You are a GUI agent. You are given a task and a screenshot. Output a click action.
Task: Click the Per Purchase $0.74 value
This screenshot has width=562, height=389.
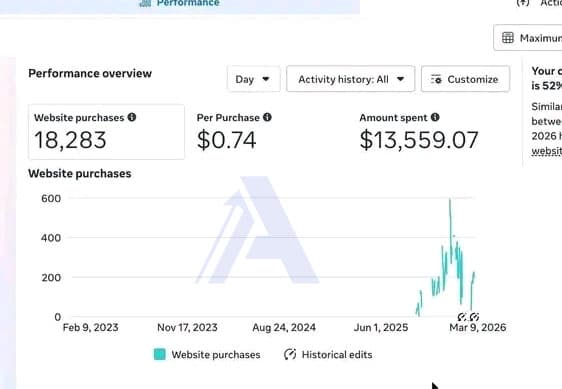click(227, 140)
